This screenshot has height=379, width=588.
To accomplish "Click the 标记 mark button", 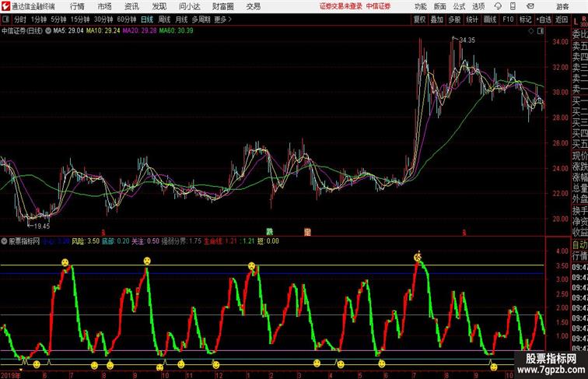I will pyautogui.click(x=525, y=19).
